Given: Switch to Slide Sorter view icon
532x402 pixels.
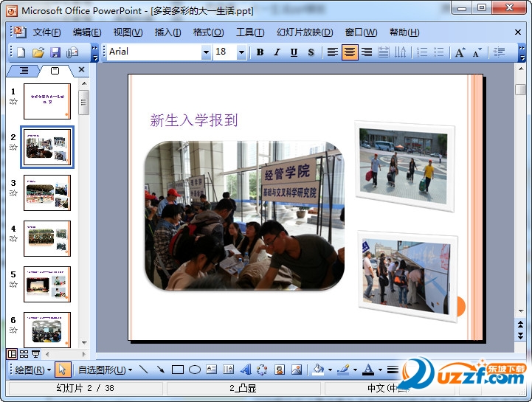Looking at the screenshot, I should pyautogui.click(x=24, y=354).
